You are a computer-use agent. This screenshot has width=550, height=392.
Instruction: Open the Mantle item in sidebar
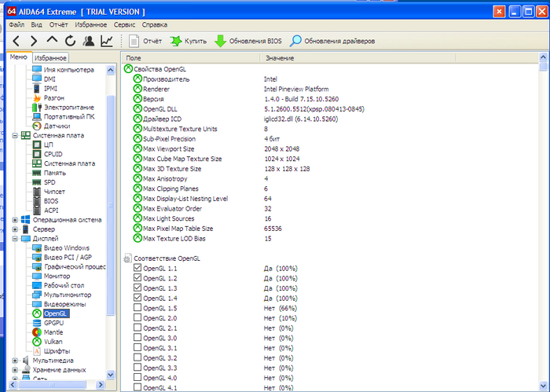[x=53, y=332]
